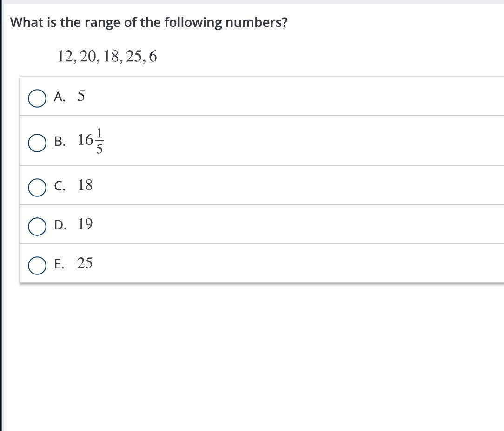The height and width of the screenshot is (431, 504).
Task: Click the letter label "A."
Action: pyautogui.click(x=59, y=97)
